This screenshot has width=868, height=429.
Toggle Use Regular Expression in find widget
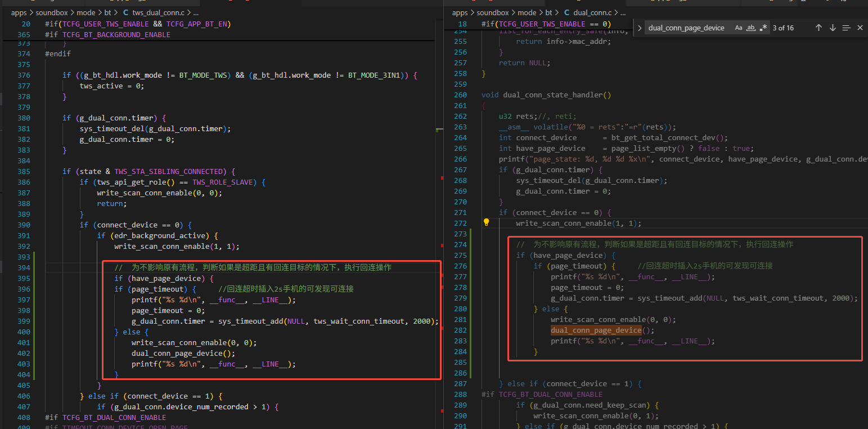click(763, 28)
